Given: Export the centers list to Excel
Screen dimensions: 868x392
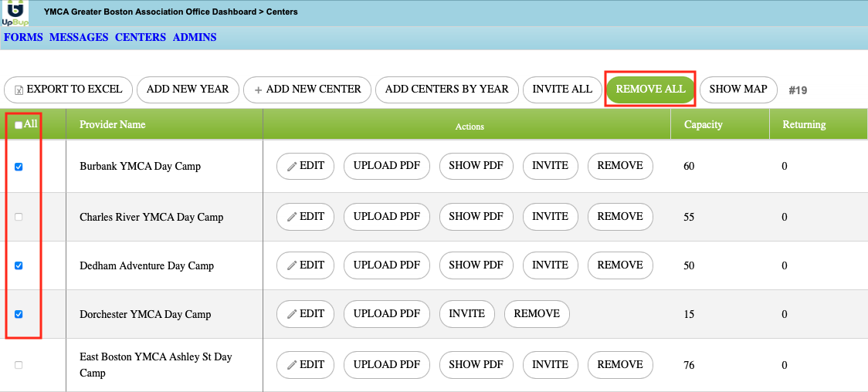Looking at the screenshot, I should click(x=68, y=90).
